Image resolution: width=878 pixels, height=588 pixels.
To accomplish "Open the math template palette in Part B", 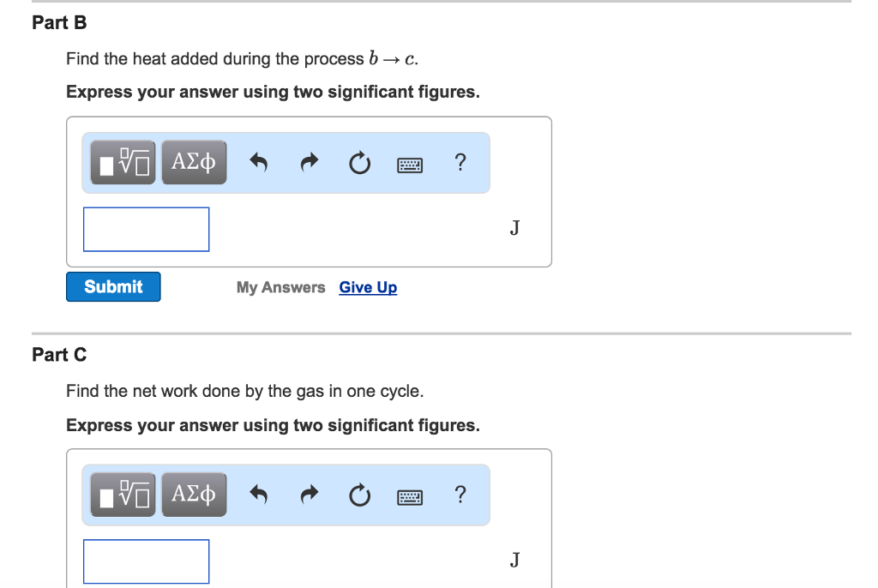I will click(x=122, y=162).
